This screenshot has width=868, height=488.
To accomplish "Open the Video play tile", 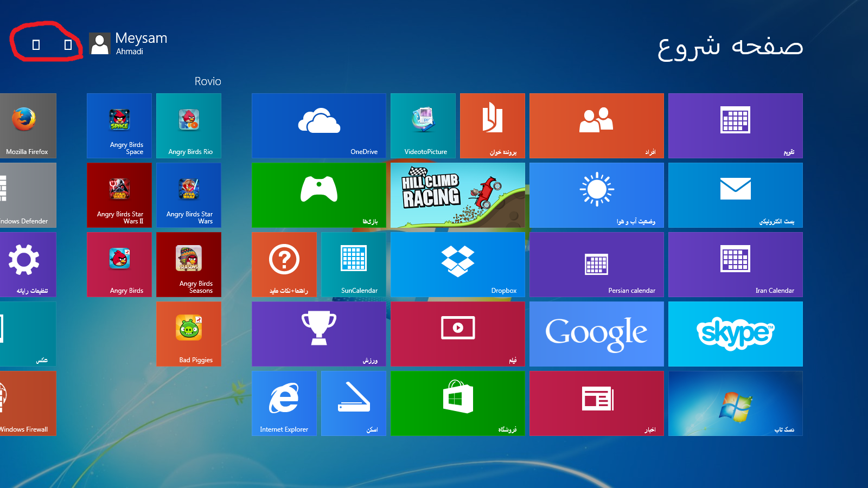I will (458, 334).
